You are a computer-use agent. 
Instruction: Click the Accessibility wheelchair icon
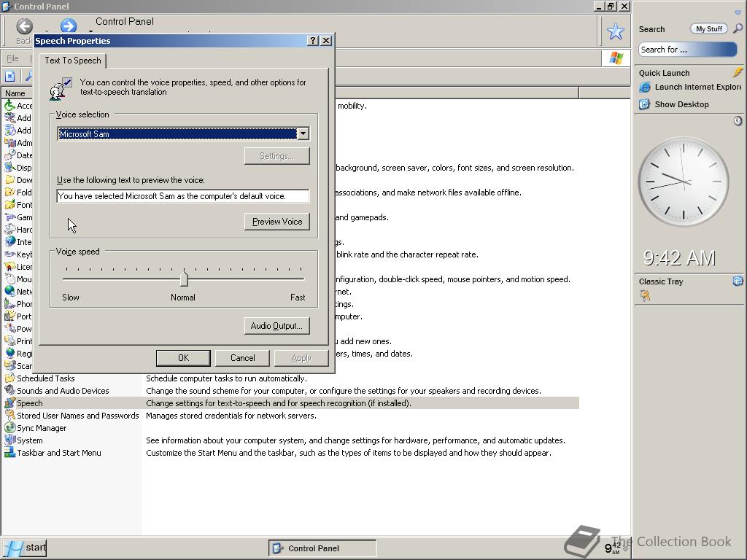coord(9,105)
